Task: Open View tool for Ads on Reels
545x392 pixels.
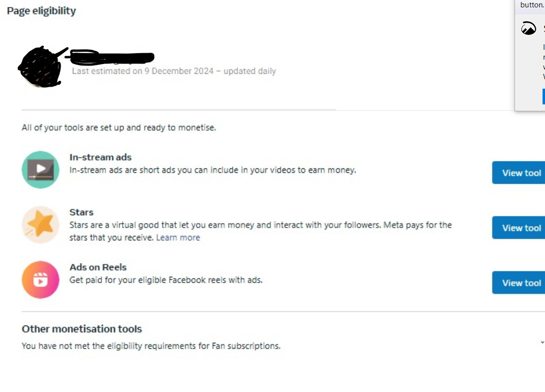Action: point(518,283)
